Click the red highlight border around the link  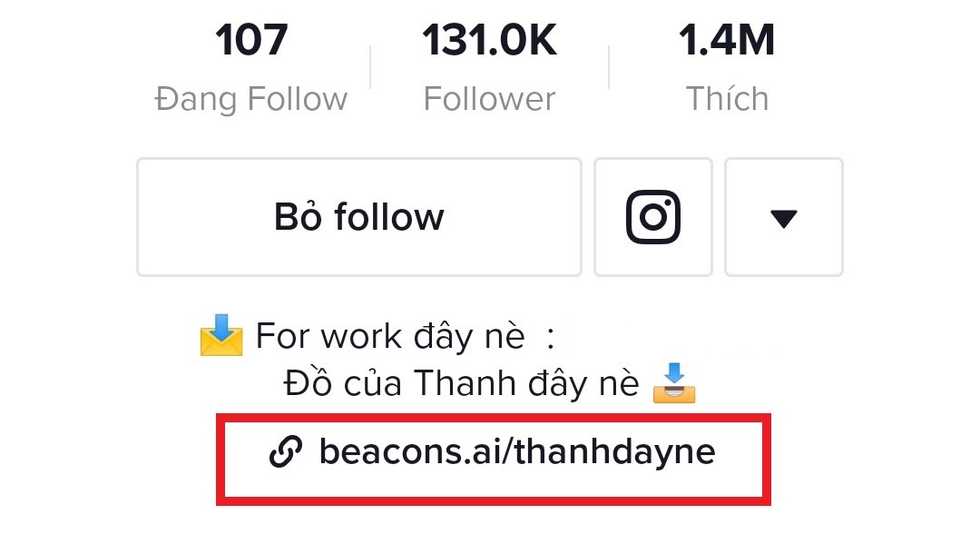494,419
